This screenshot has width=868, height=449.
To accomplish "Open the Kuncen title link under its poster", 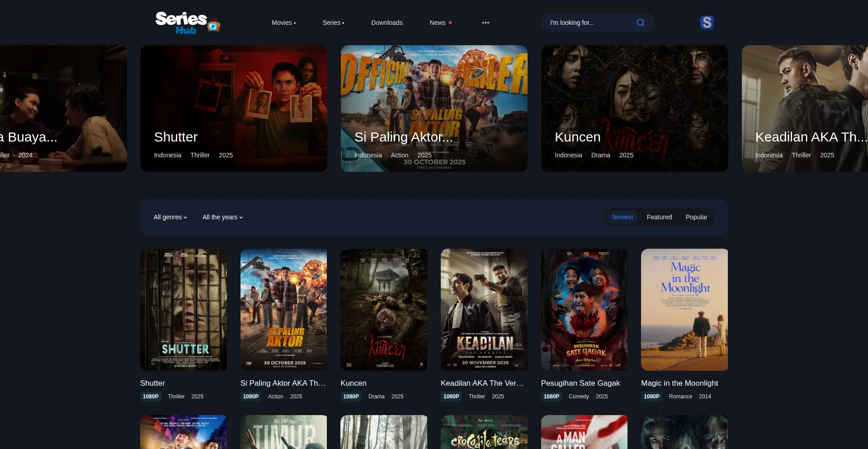I will 354,383.
